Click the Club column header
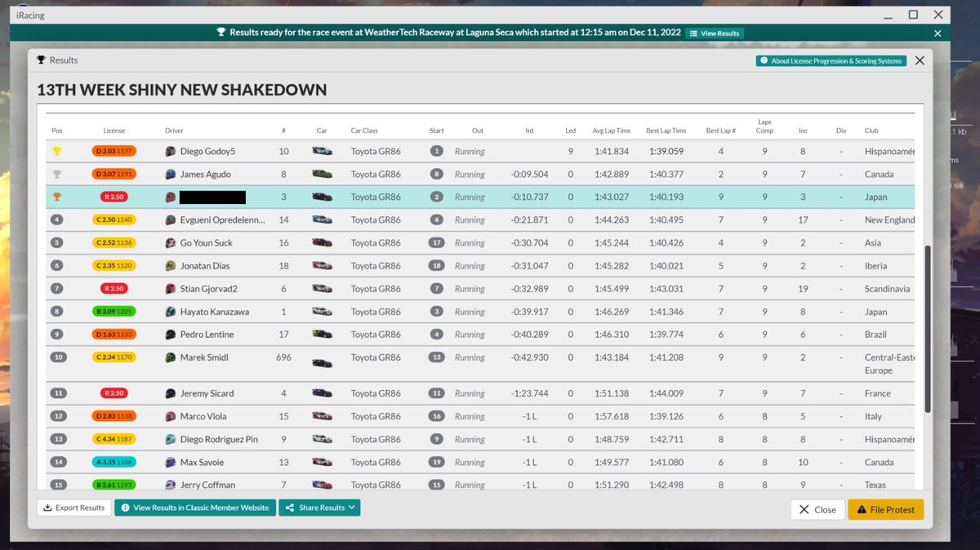Image resolution: width=980 pixels, height=550 pixels. pyautogui.click(x=871, y=131)
